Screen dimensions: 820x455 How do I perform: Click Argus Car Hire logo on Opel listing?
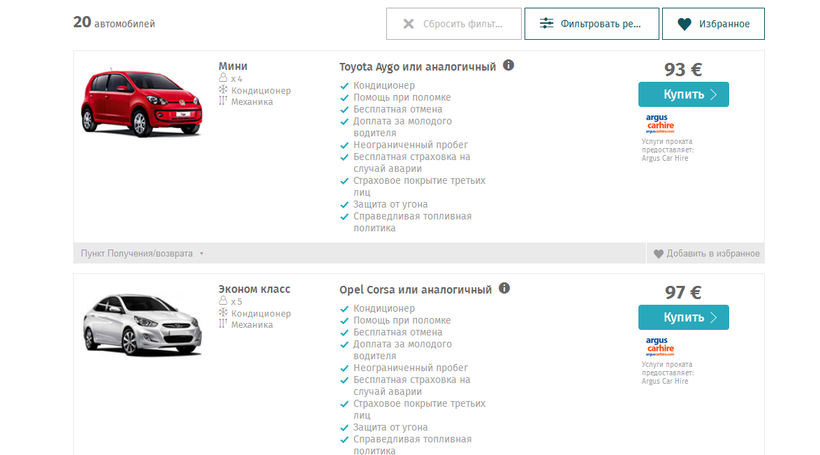point(660,346)
